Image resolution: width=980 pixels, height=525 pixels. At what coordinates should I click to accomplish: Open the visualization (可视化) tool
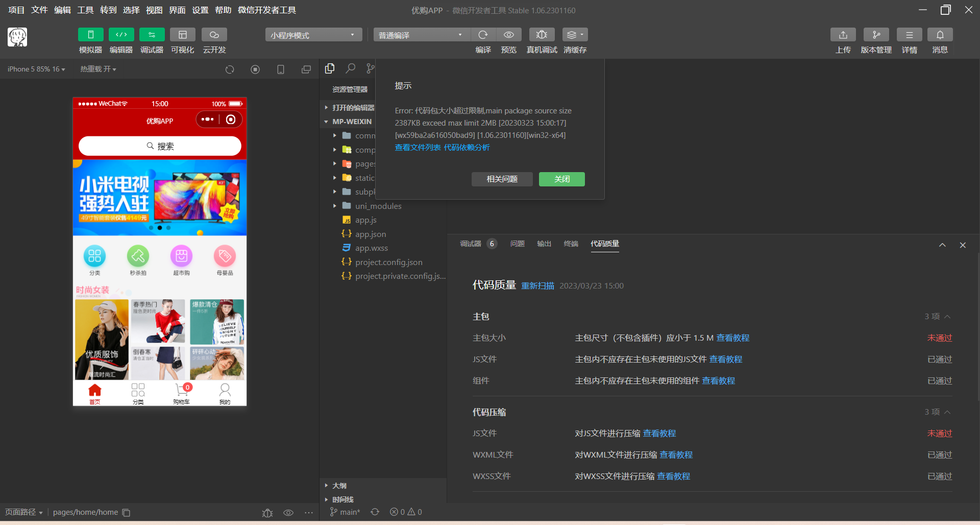pos(182,35)
